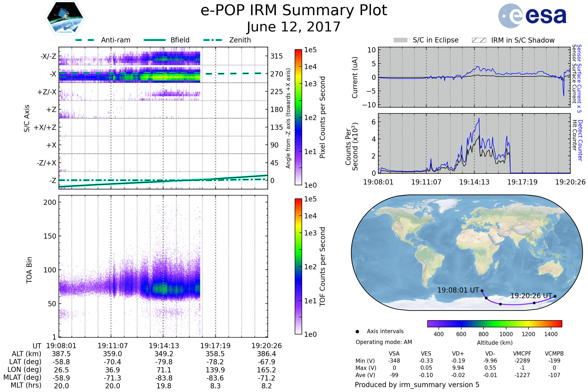Click the Operating mode: AM text

pos(384,342)
